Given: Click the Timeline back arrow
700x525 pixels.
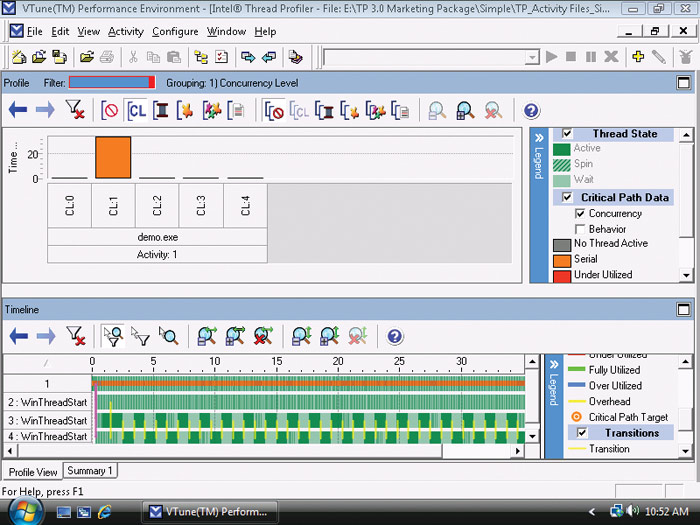Looking at the screenshot, I should (18, 336).
